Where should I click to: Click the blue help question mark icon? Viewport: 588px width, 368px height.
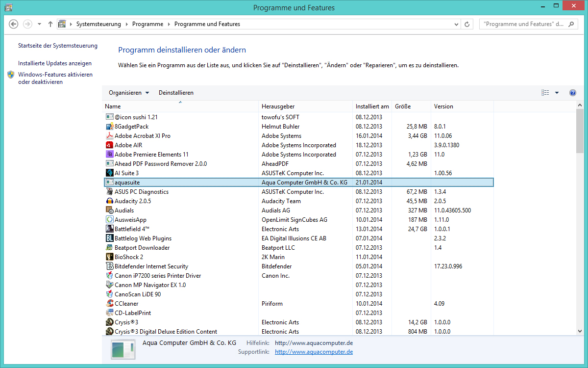[572, 93]
